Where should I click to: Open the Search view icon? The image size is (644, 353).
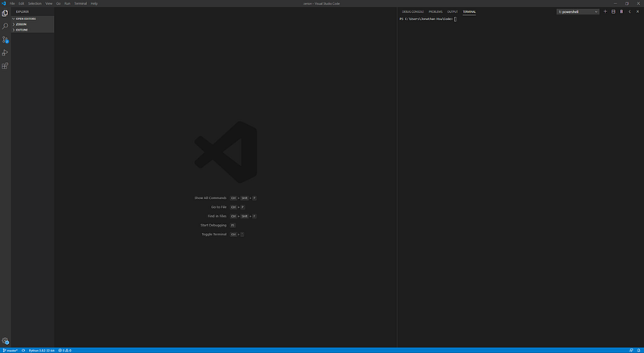point(5,27)
